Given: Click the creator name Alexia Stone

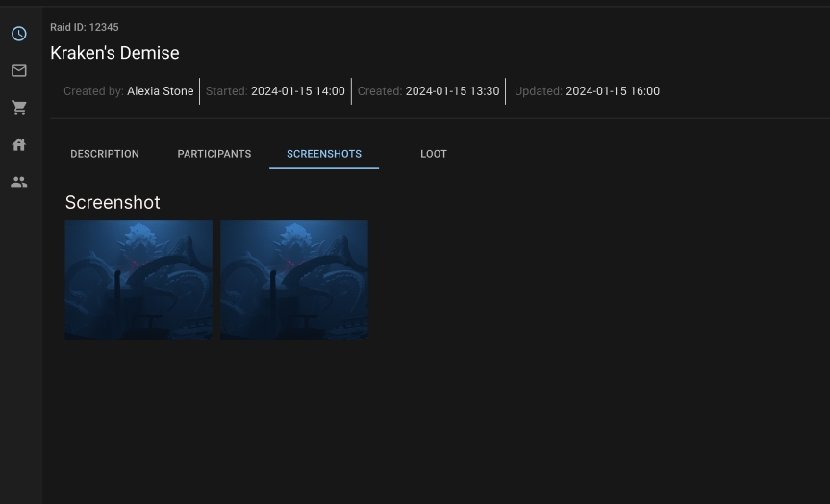Looking at the screenshot, I should click(160, 91).
